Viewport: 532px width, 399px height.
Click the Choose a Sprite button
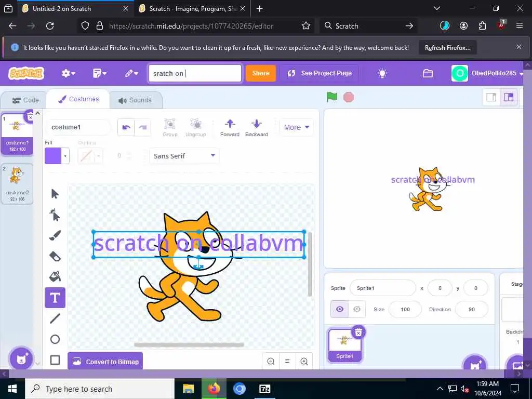tap(475, 364)
